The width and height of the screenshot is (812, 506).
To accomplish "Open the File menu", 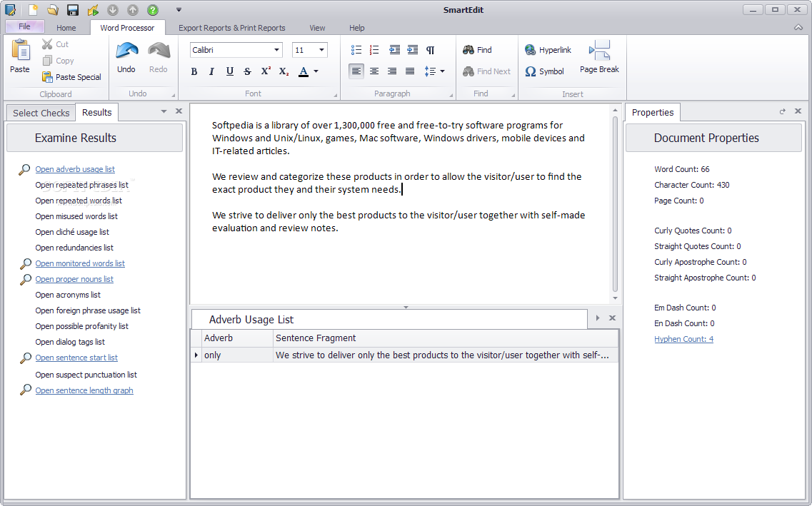I will coord(24,26).
